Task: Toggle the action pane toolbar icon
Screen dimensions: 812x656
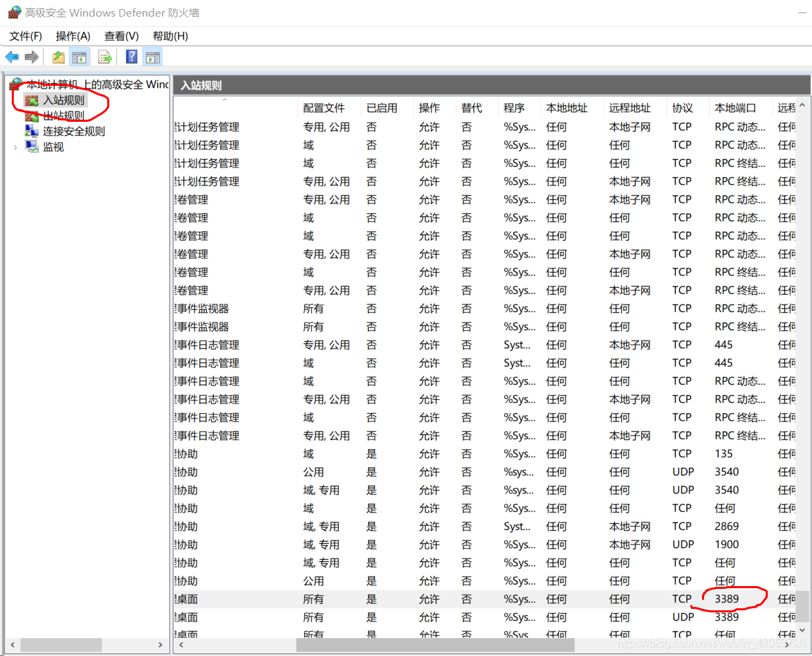Action: tap(153, 57)
